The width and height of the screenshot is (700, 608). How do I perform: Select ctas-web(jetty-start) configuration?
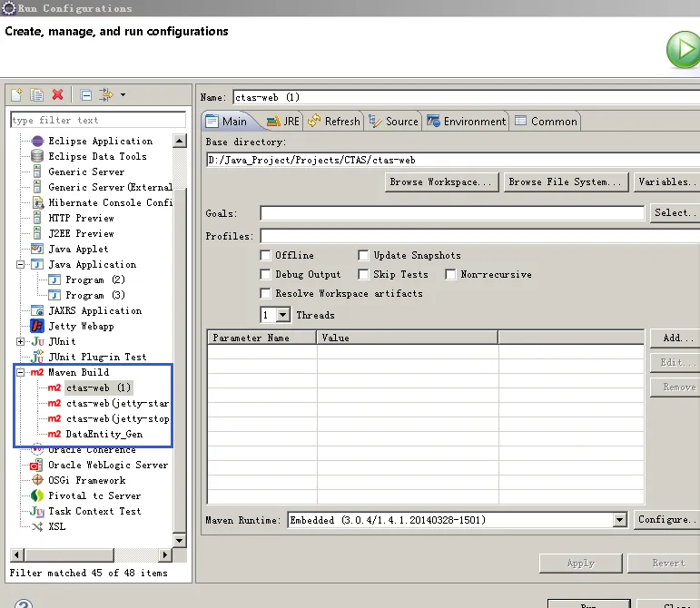[118, 403]
